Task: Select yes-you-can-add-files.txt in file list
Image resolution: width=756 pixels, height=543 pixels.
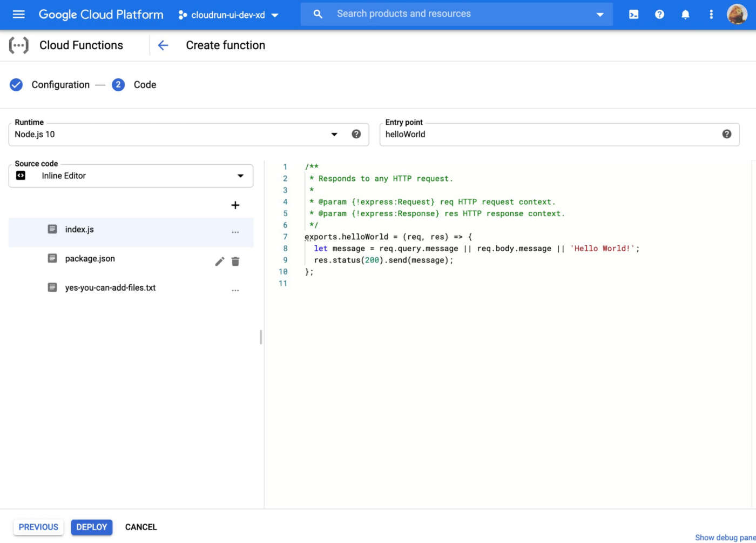Action: click(110, 287)
